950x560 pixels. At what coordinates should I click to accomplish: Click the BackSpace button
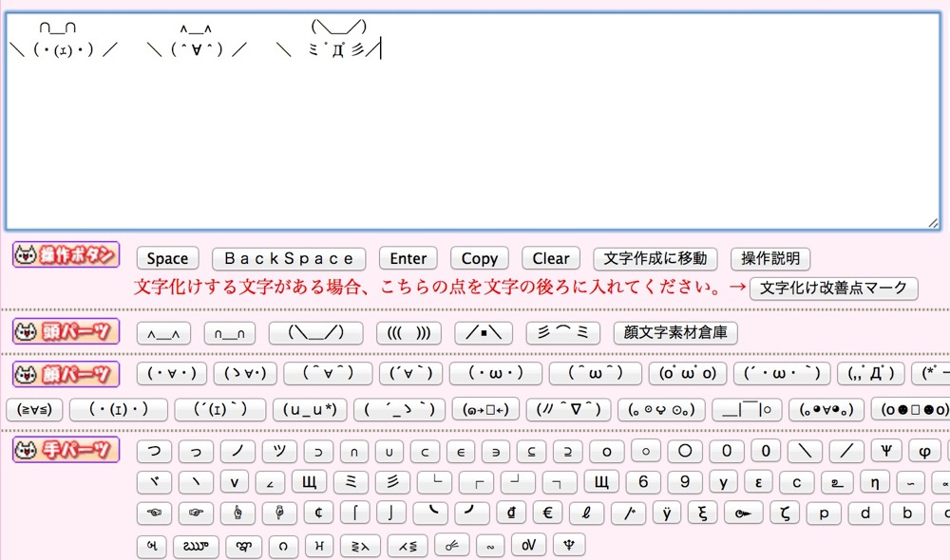tap(289, 258)
